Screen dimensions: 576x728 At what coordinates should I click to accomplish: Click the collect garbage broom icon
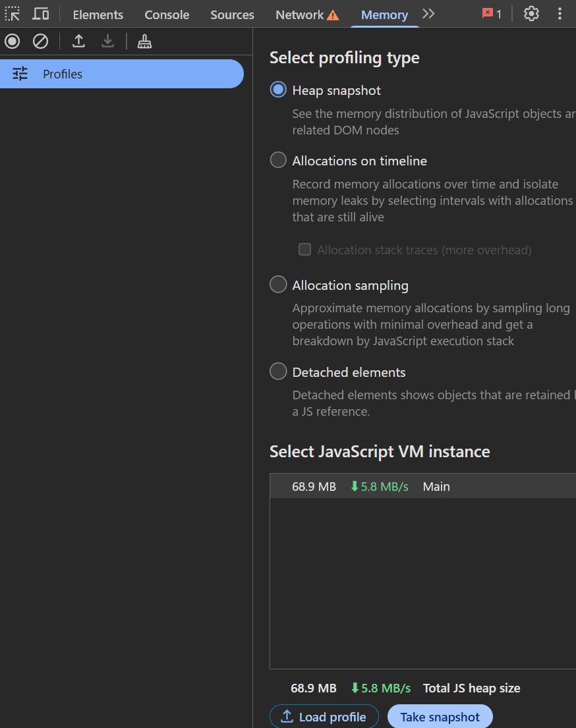point(144,42)
